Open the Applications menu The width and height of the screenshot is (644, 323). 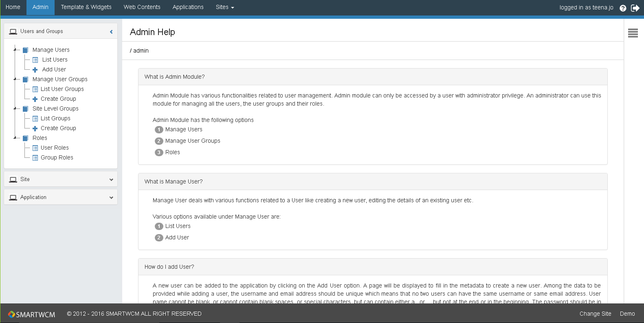click(188, 7)
